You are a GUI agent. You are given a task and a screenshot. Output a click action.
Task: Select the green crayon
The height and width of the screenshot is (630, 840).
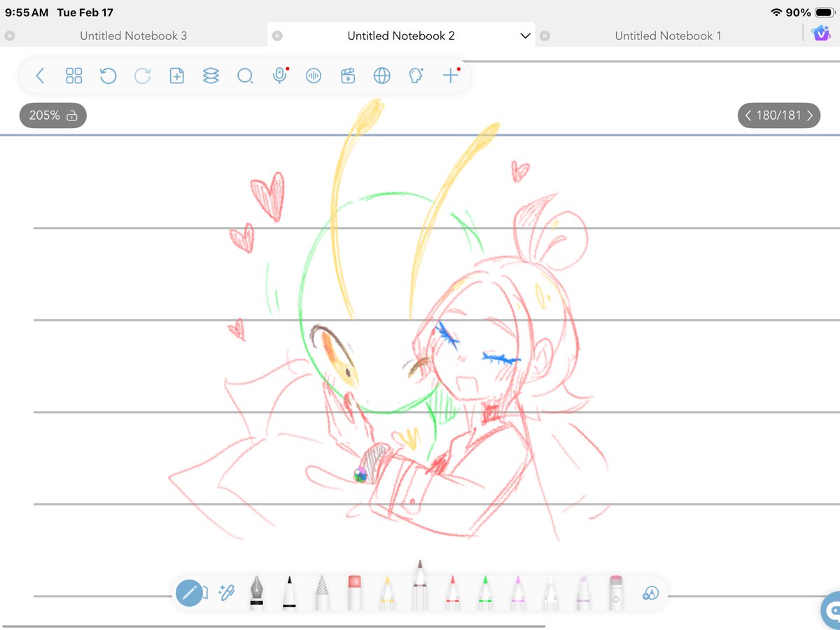(x=484, y=593)
